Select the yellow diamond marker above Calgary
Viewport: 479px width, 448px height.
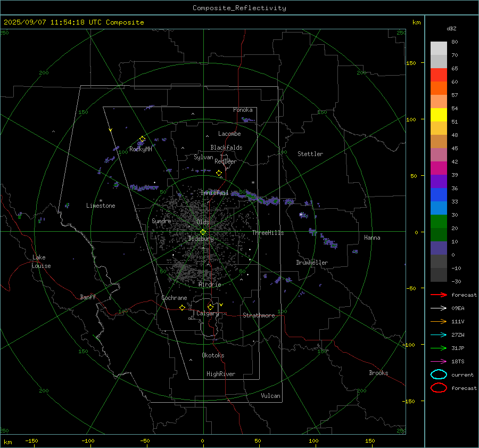point(210,307)
